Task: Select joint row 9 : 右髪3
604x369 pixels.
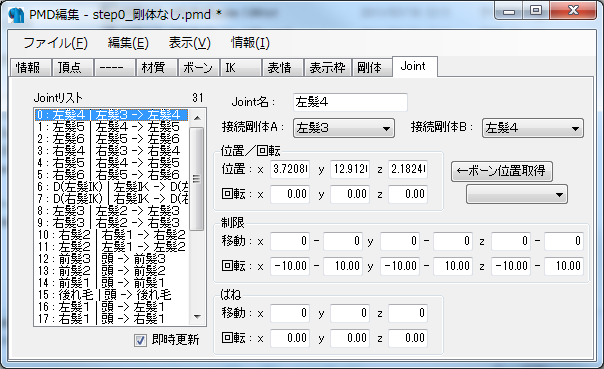Action: (x=111, y=223)
